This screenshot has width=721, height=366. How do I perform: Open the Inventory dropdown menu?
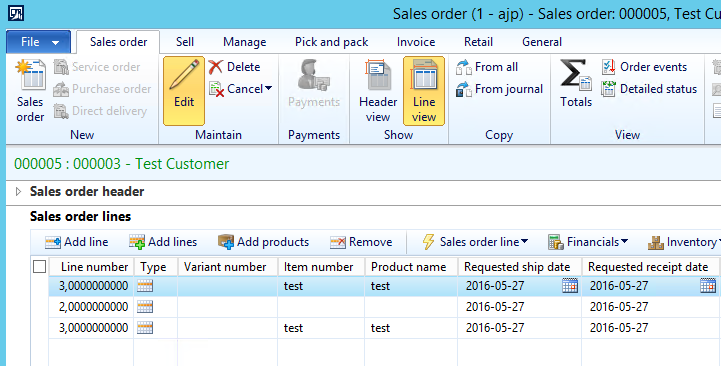pyautogui.click(x=684, y=242)
